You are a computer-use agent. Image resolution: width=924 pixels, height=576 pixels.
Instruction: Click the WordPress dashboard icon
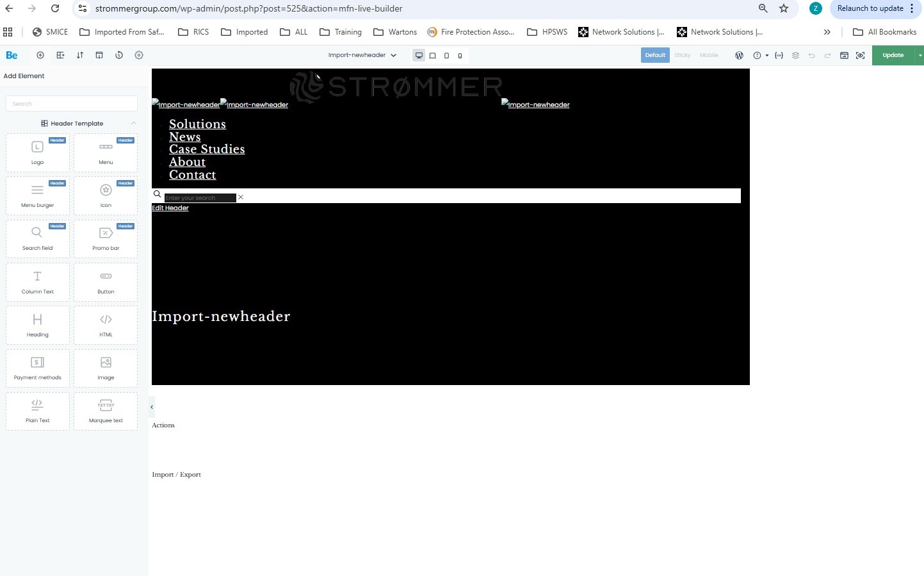(739, 55)
